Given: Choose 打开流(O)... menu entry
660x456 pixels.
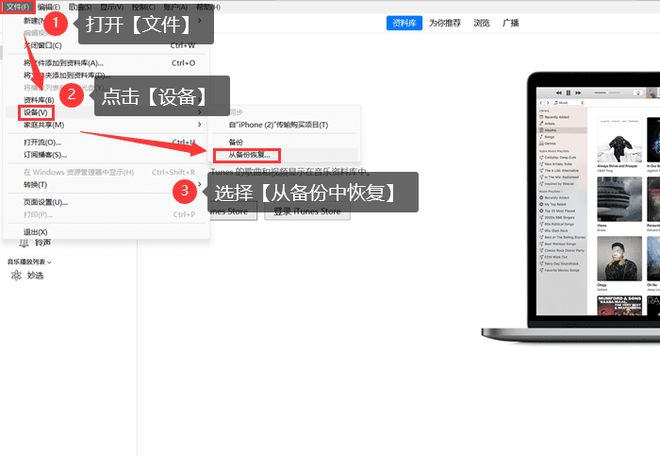Looking at the screenshot, I should point(42,142).
